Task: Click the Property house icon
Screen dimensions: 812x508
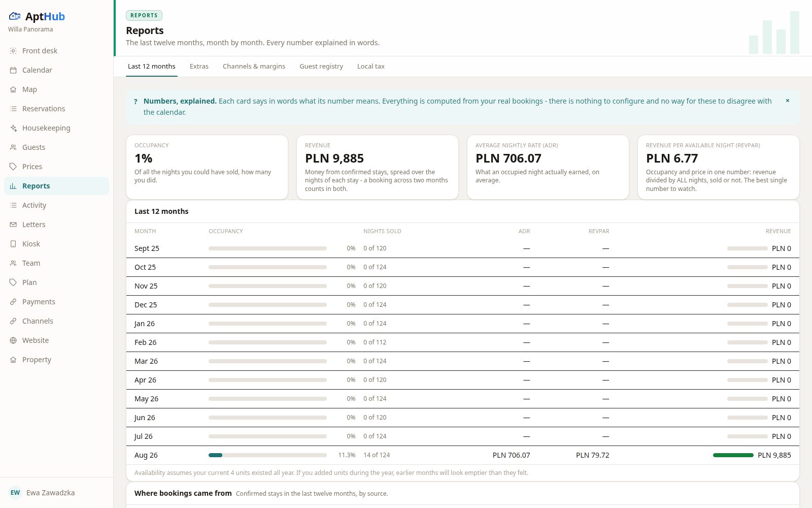Action: pos(13,360)
